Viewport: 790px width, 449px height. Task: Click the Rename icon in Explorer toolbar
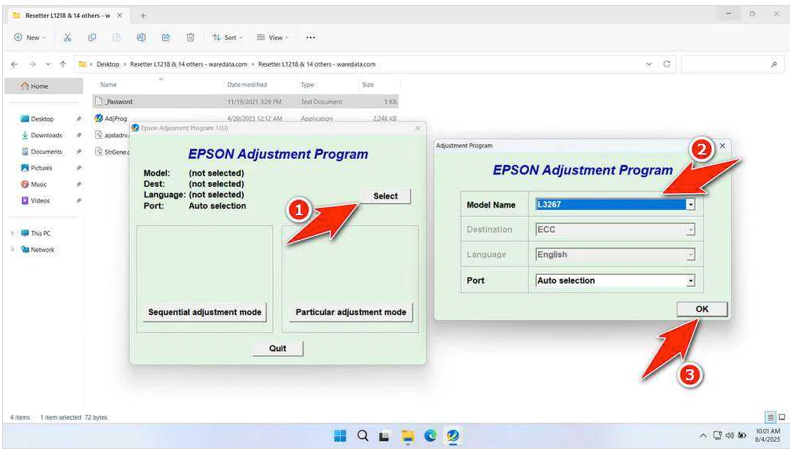click(x=141, y=37)
